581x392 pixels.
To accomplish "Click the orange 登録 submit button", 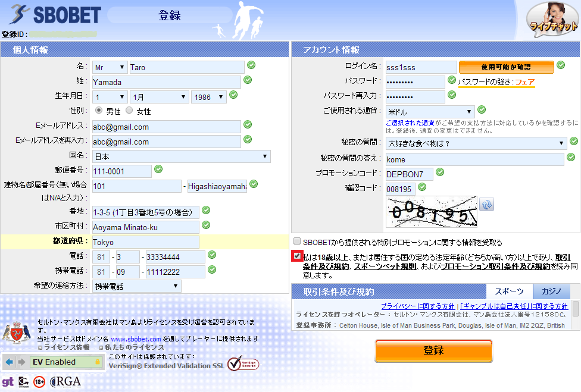I will click(x=433, y=350).
